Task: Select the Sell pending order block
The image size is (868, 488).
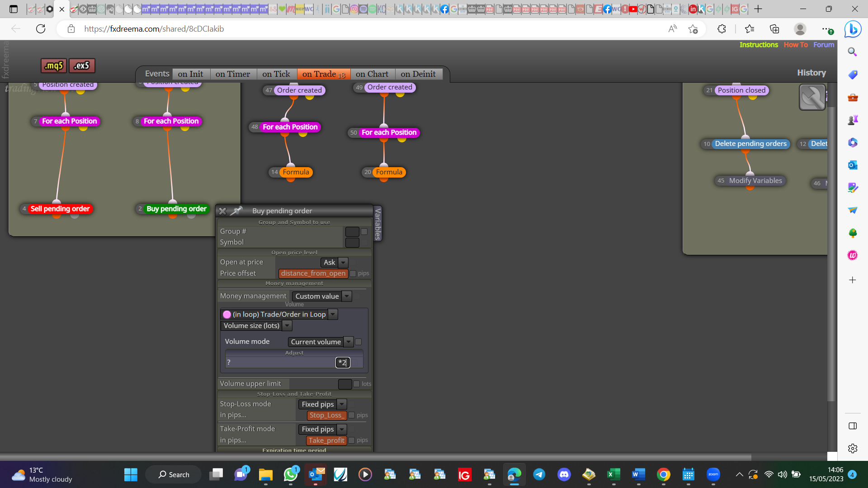Action: pos(60,209)
